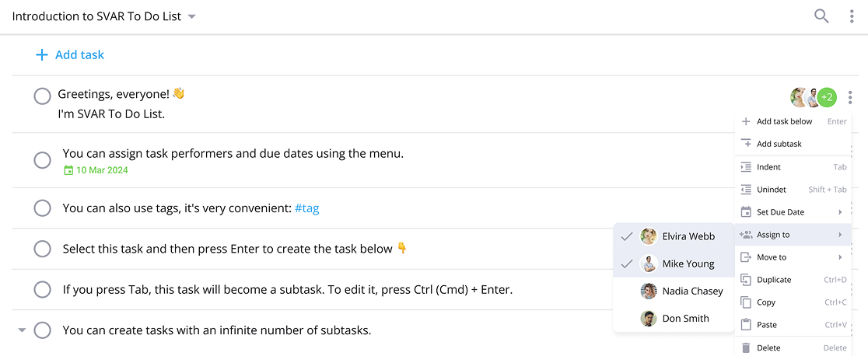The height and width of the screenshot is (356, 868).
Task: Click the Copy menu item
Action: tap(793, 302)
